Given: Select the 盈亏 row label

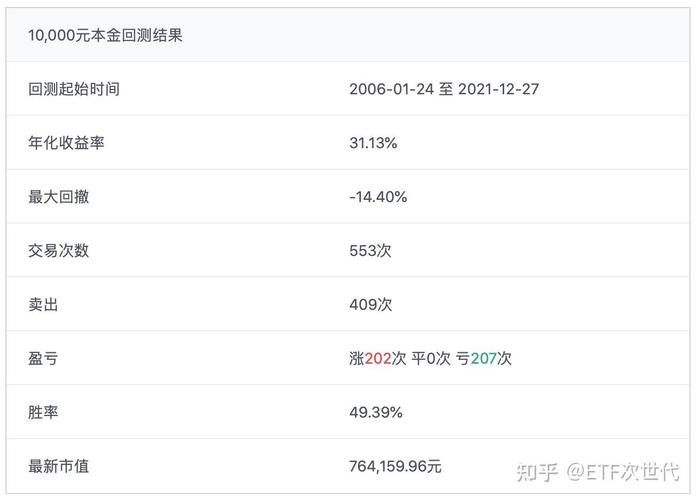Looking at the screenshot, I should [43, 359].
